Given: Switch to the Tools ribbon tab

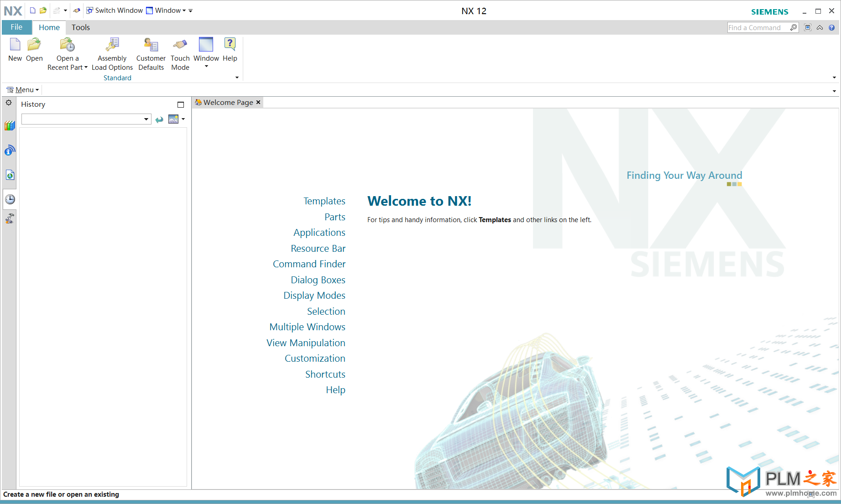Looking at the screenshot, I should [81, 27].
